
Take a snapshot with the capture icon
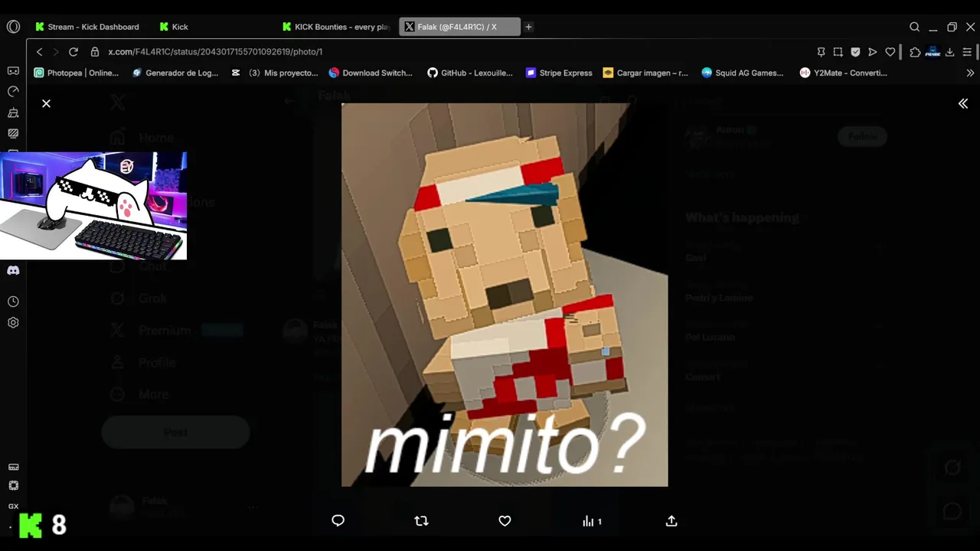pos(838,52)
